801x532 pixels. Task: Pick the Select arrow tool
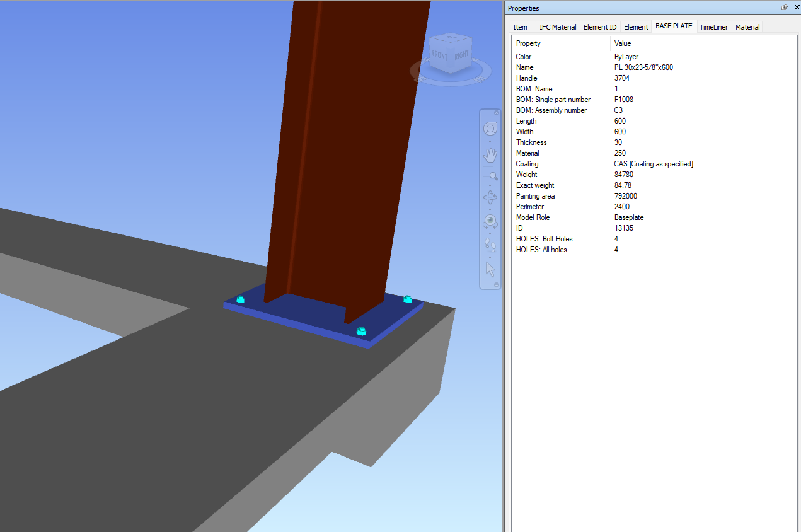pos(490,269)
